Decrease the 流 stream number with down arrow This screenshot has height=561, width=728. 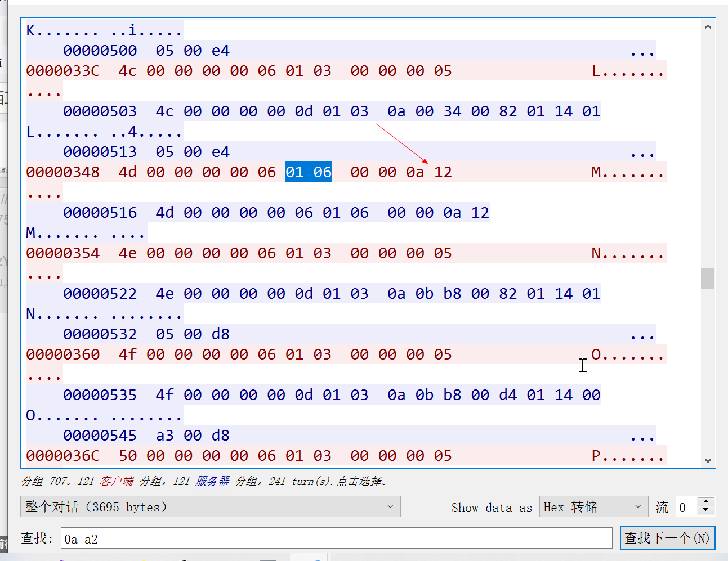tap(706, 511)
